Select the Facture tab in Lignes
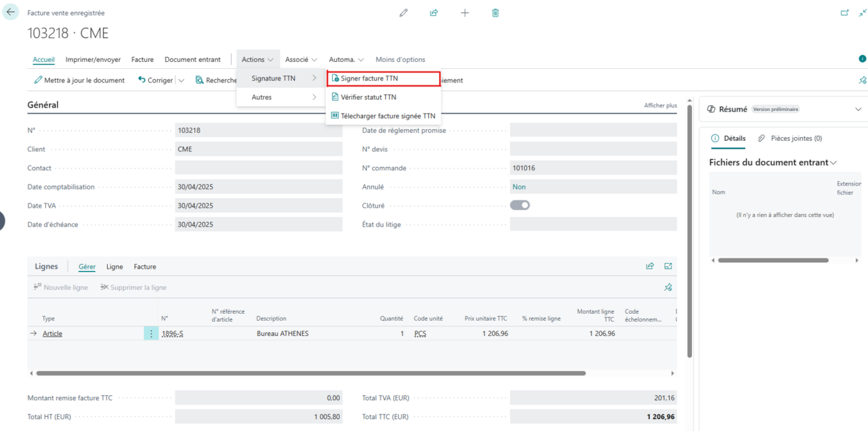The width and height of the screenshot is (868, 431). click(145, 267)
